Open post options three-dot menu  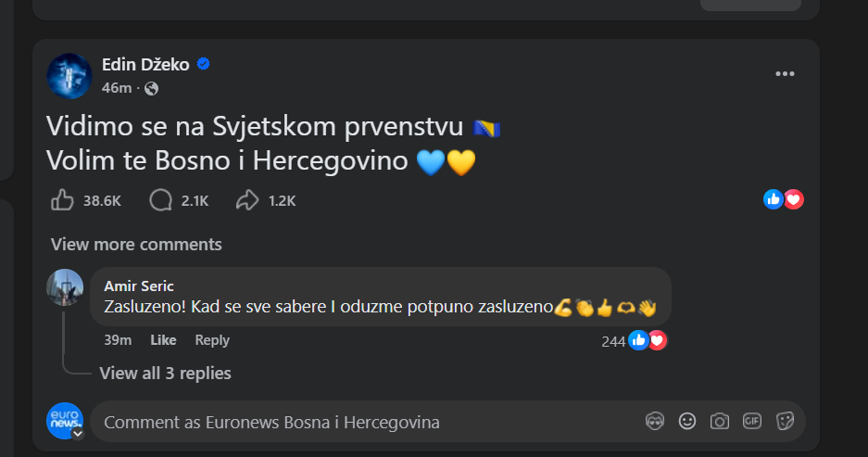click(x=785, y=74)
